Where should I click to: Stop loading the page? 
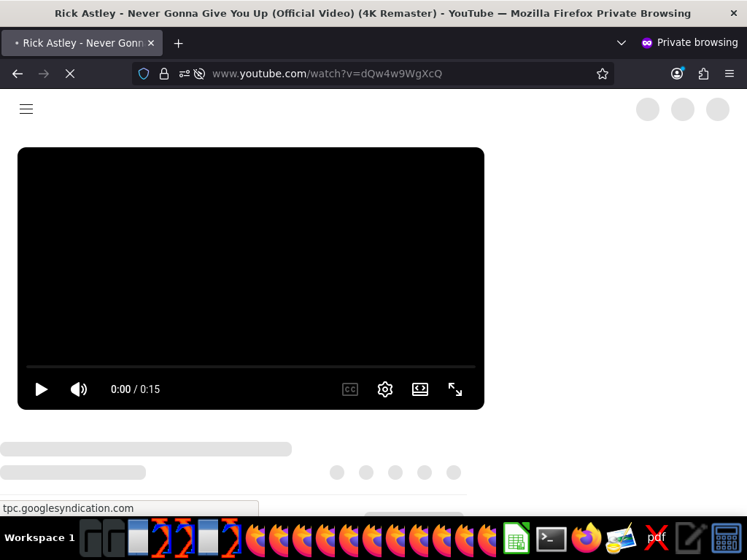coord(70,74)
